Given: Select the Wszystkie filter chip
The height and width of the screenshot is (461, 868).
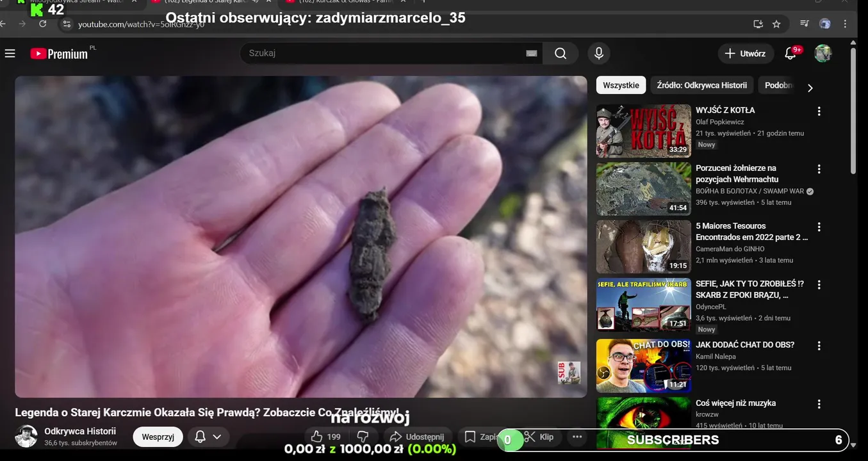Looking at the screenshot, I should 621,85.
